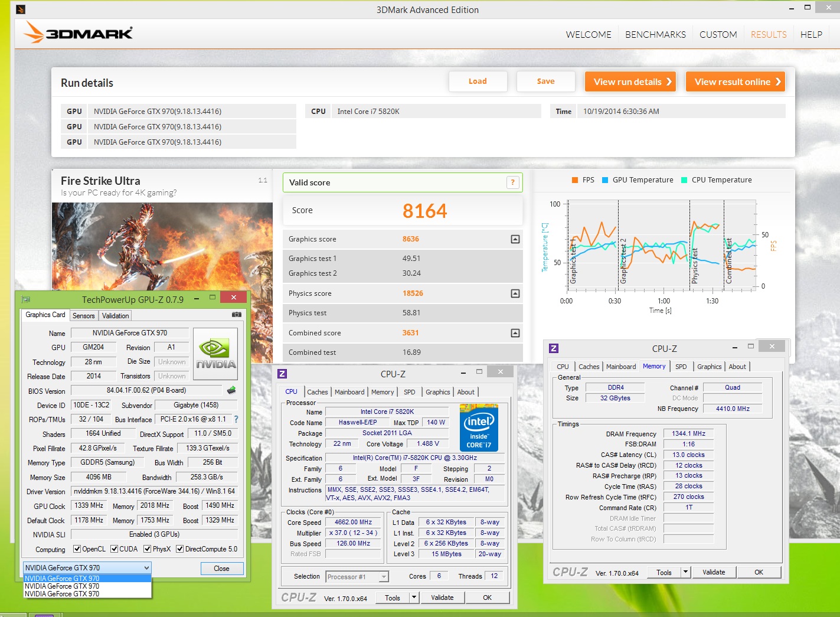Toggle the GPU Temperature legend swatch
Viewport: 840px width, 617px height.
[605, 180]
